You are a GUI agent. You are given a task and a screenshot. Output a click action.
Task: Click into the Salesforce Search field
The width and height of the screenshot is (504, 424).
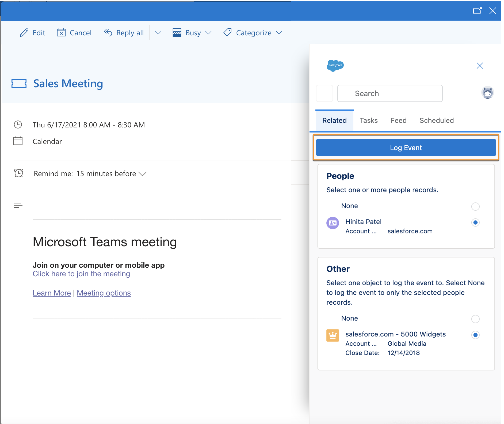pyautogui.click(x=390, y=93)
